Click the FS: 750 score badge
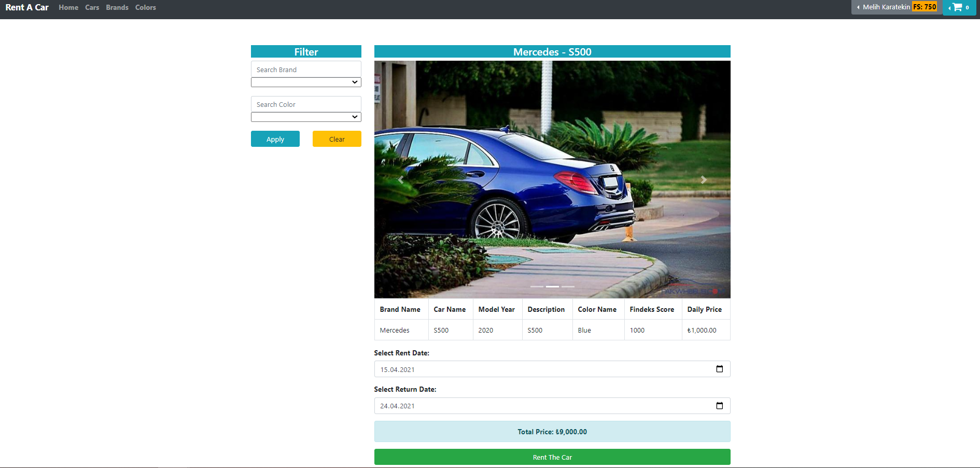980x468 pixels. coord(925,7)
